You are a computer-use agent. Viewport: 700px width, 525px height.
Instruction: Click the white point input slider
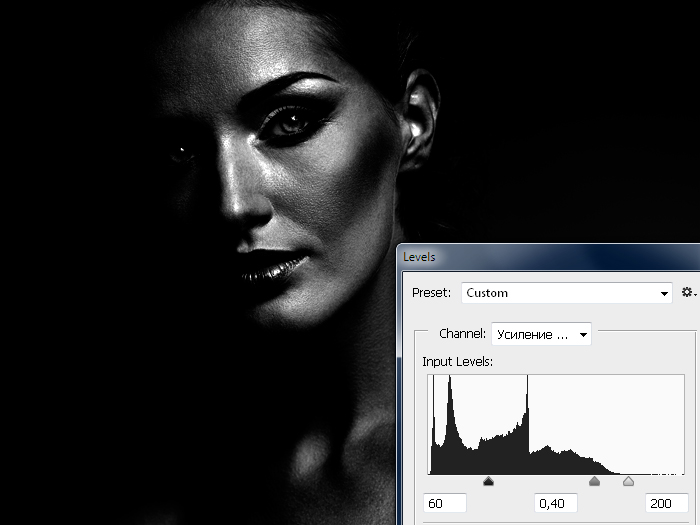click(629, 481)
